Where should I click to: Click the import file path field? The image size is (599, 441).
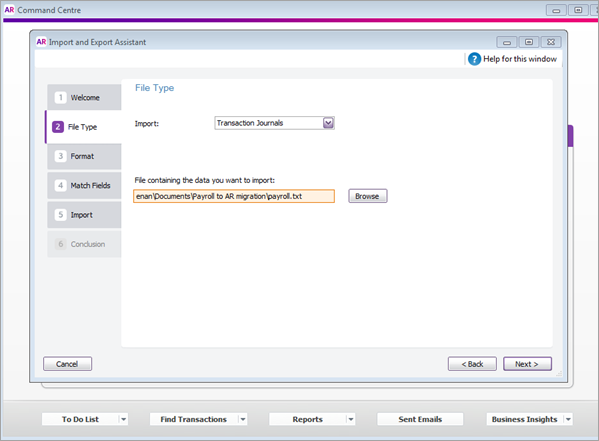pyautogui.click(x=234, y=196)
